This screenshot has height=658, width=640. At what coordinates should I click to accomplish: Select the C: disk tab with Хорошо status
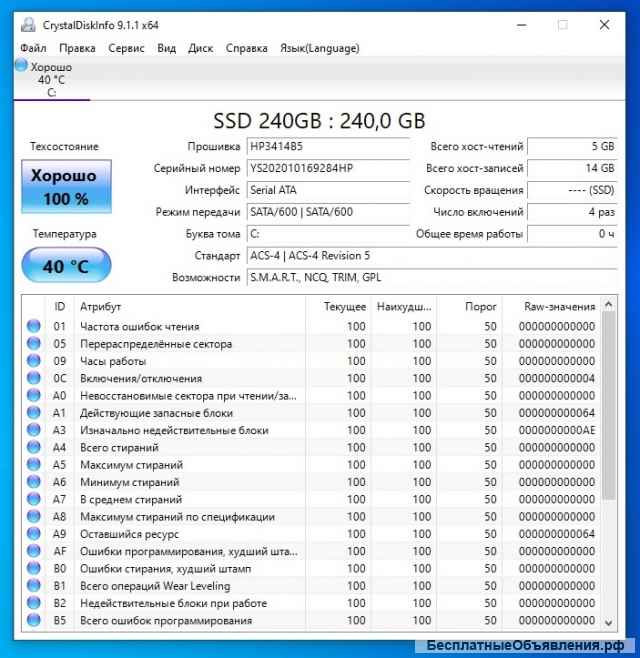pos(51,79)
